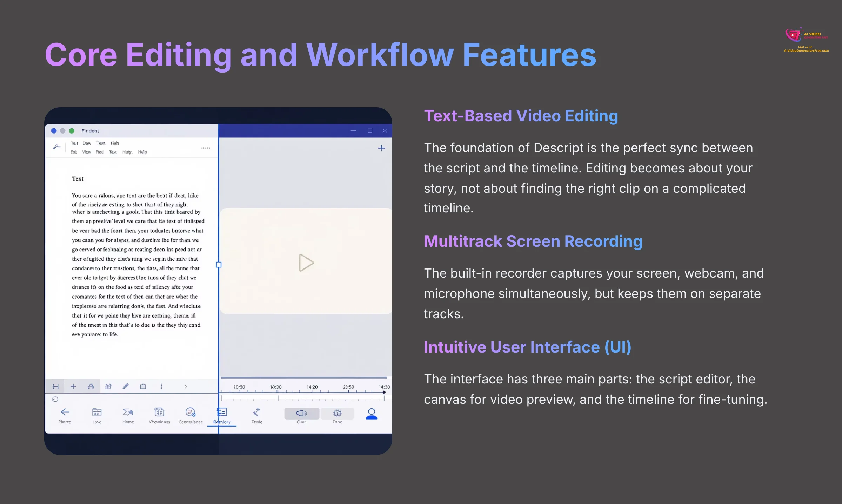Open the blue user profile icon

tap(372, 414)
